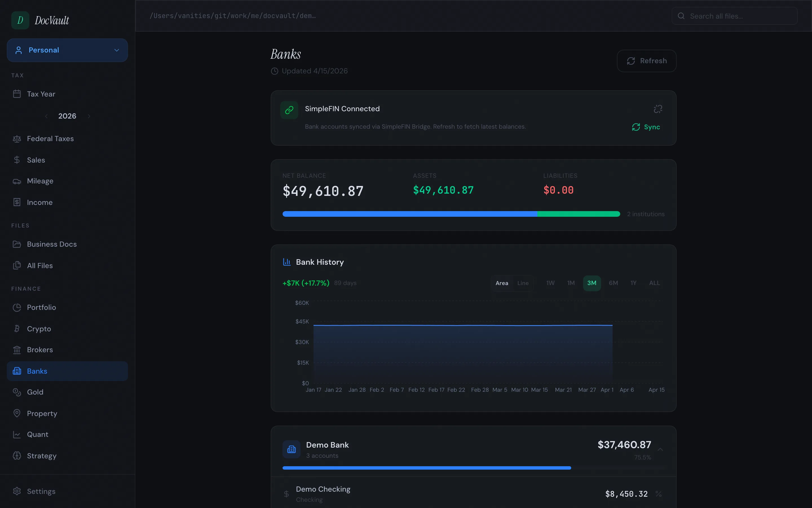812x508 pixels.
Task: Click the Refresh button
Action: [x=646, y=61]
